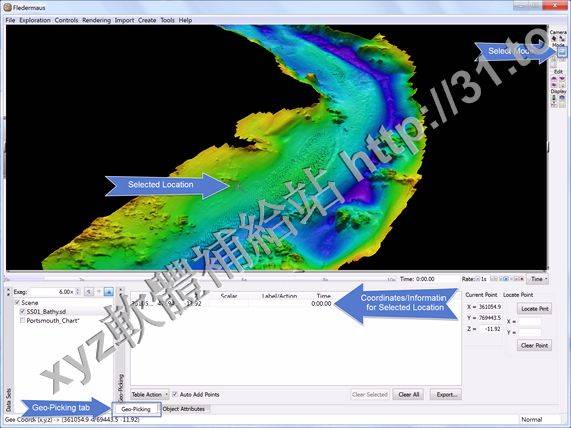The height and width of the screenshot is (428, 571).
Task: Adjust the Exag value stepper arrows
Action: pos(78,292)
